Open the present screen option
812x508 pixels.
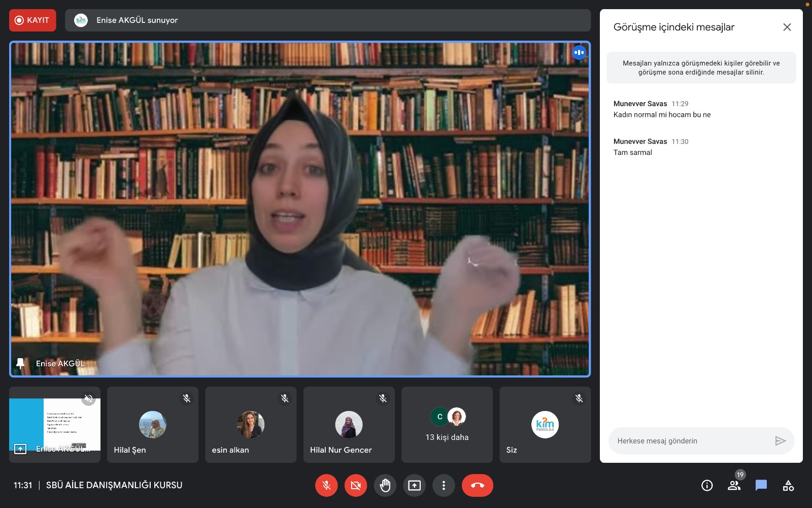coord(415,486)
